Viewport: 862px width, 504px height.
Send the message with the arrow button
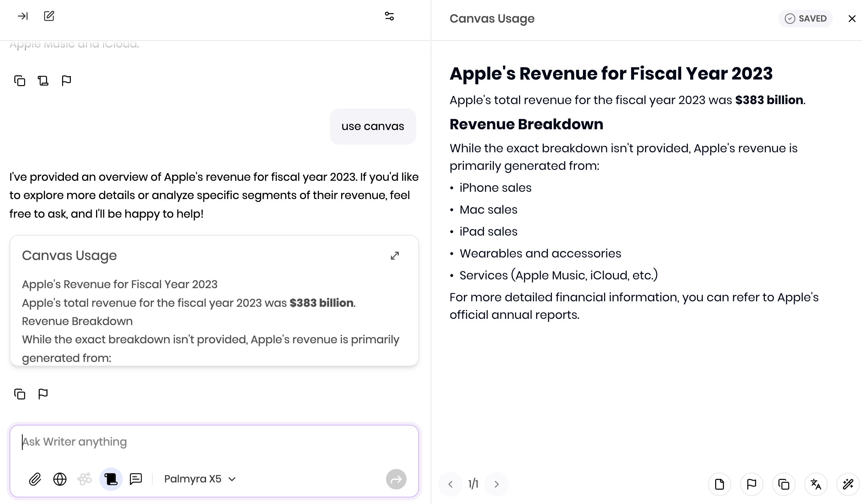396,479
